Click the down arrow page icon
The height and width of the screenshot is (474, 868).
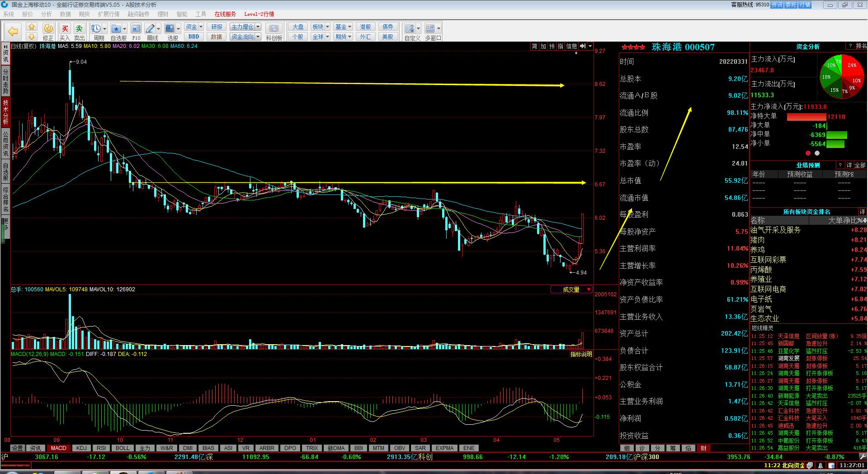pos(32,36)
